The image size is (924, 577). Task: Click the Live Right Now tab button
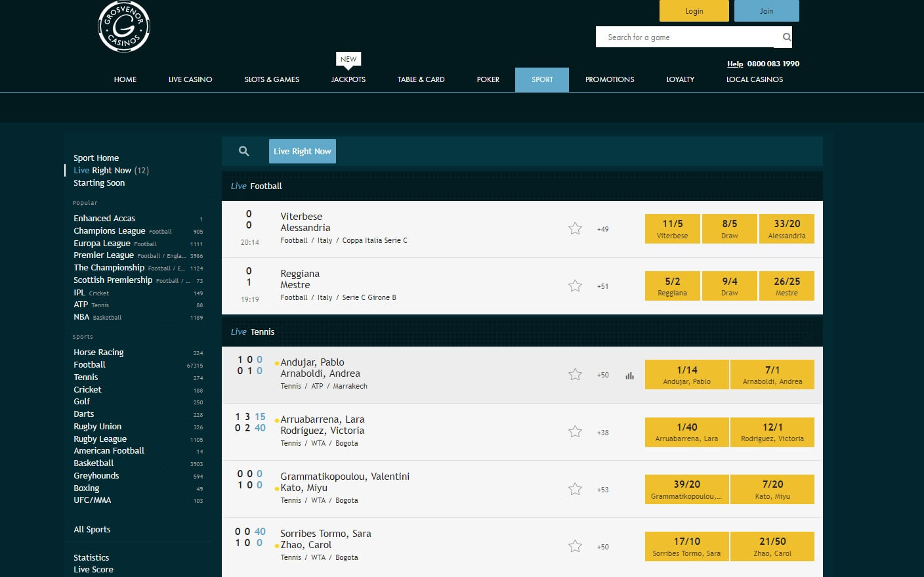click(x=303, y=151)
